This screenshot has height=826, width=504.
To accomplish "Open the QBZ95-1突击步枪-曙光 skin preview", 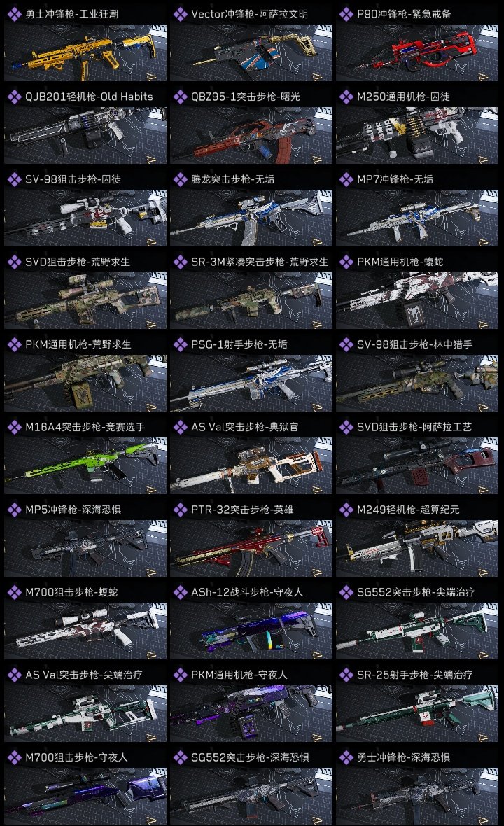I will 251,135.
